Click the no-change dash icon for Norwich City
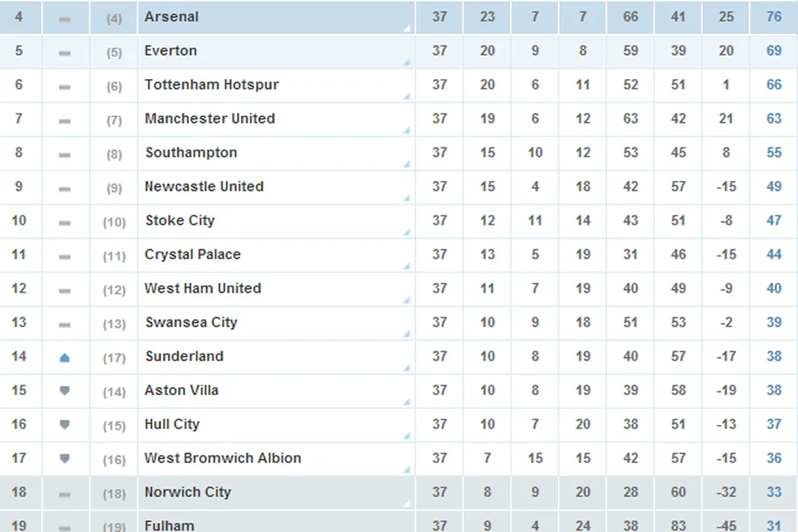Screen dimensions: 798x532 coord(65,494)
